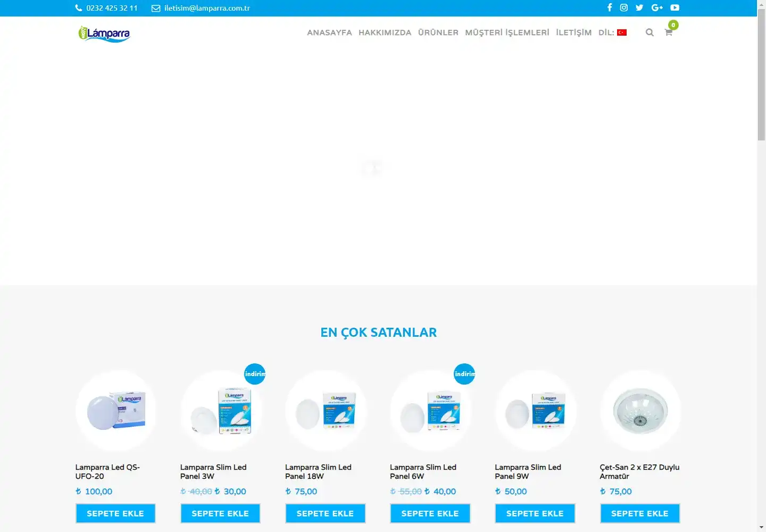The height and width of the screenshot is (532, 766).
Task: Click the struck-through 55,00 price
Action: tap(406, 492)
